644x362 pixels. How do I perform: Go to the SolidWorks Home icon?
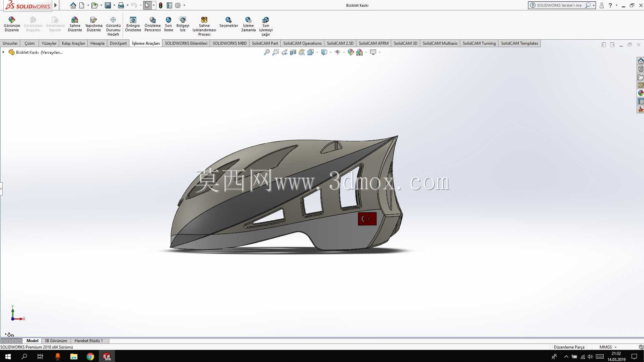coord(73,5)
